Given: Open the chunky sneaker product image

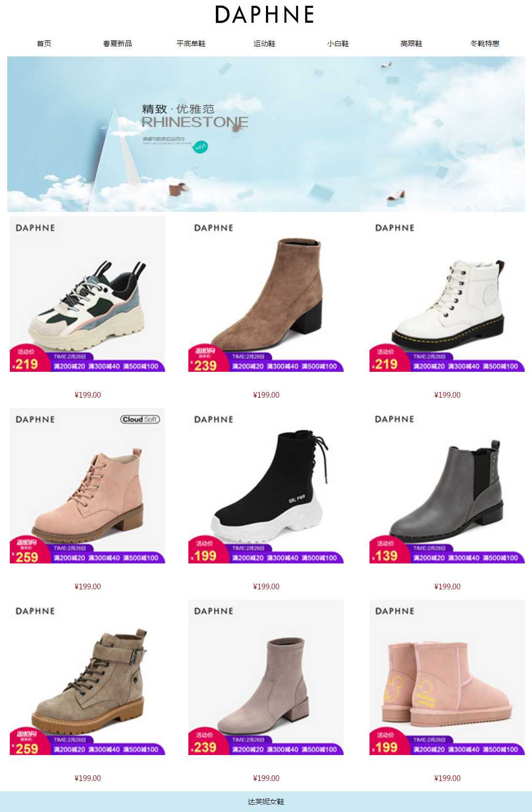Looking at the screenshot, I should [87, 294].
